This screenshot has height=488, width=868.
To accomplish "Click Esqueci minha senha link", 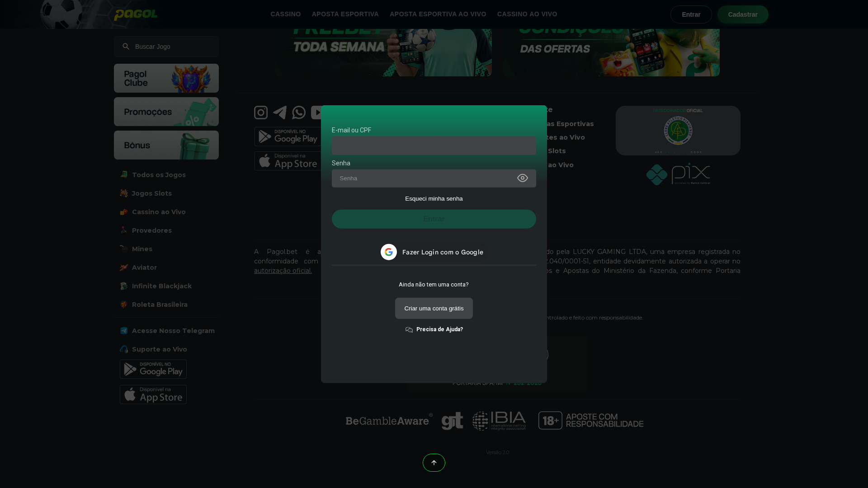I will tap(434, 199).
